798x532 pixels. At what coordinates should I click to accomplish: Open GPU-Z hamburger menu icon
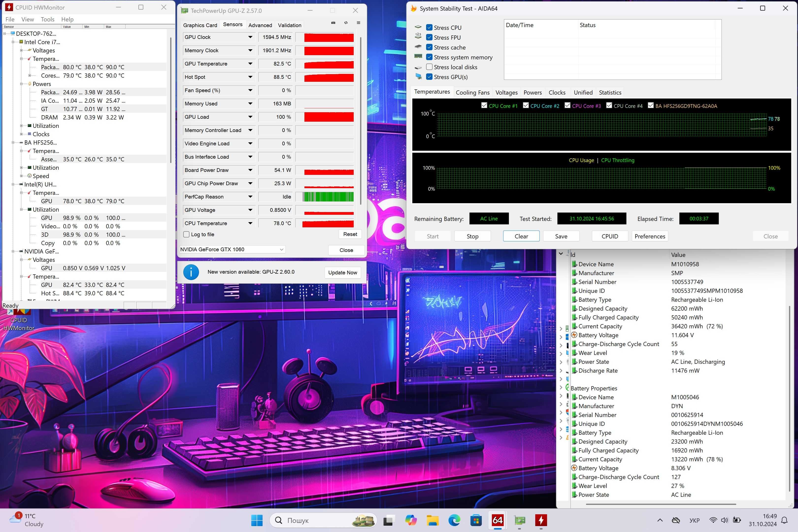358,23
